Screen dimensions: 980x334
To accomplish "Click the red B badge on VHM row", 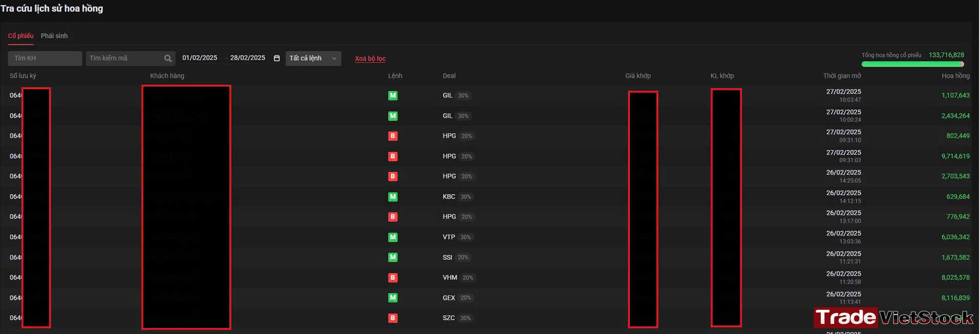I will click(x=393, y=277).
